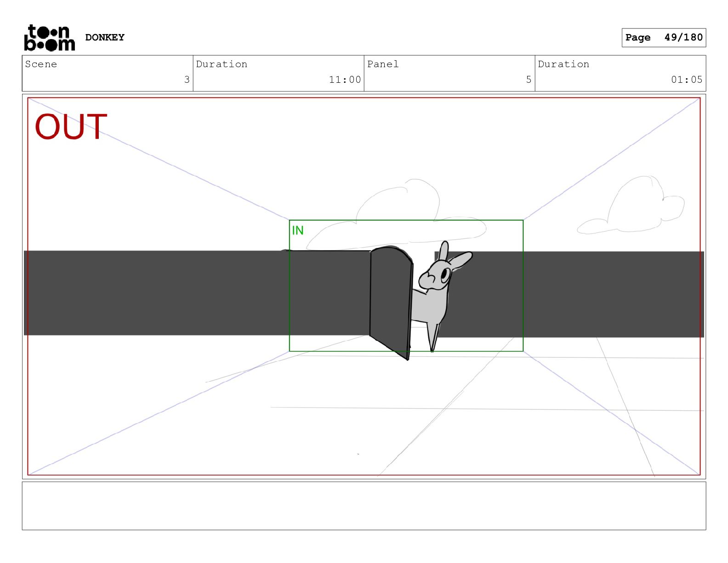
Task: Select the DONKEY project title text
Action: coord(105,37)
